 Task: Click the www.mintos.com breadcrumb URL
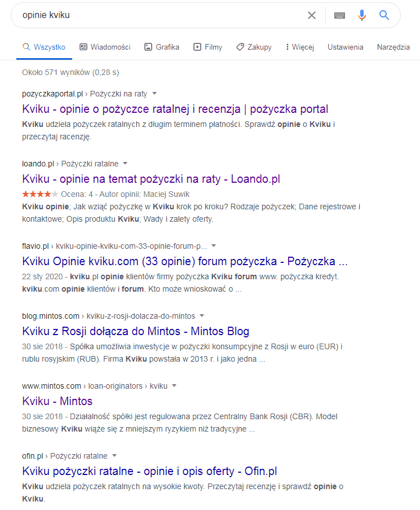(x=95, y=386)
